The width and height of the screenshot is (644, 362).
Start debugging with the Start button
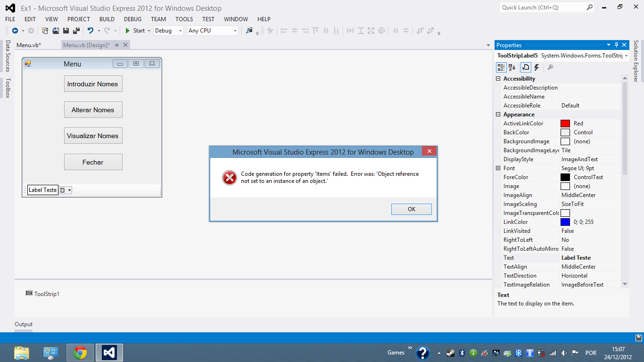coord(135,31)
